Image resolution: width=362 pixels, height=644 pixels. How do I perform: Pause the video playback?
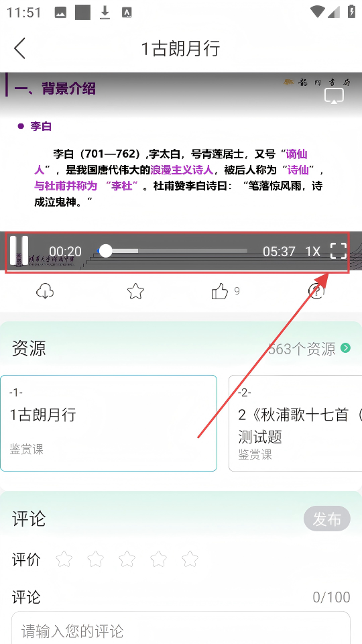19,250
